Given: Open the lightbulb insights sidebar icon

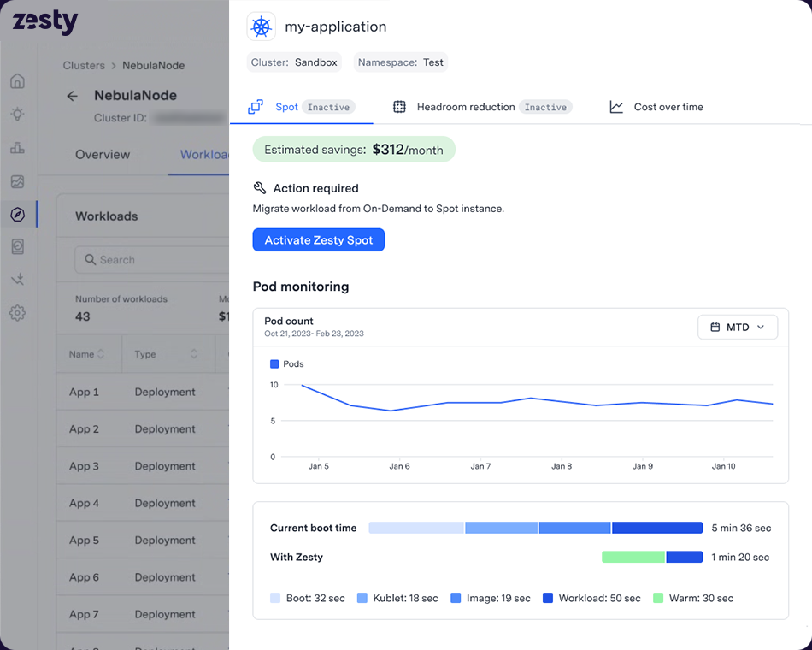Looking at the screenshot, I should [18, 114].
